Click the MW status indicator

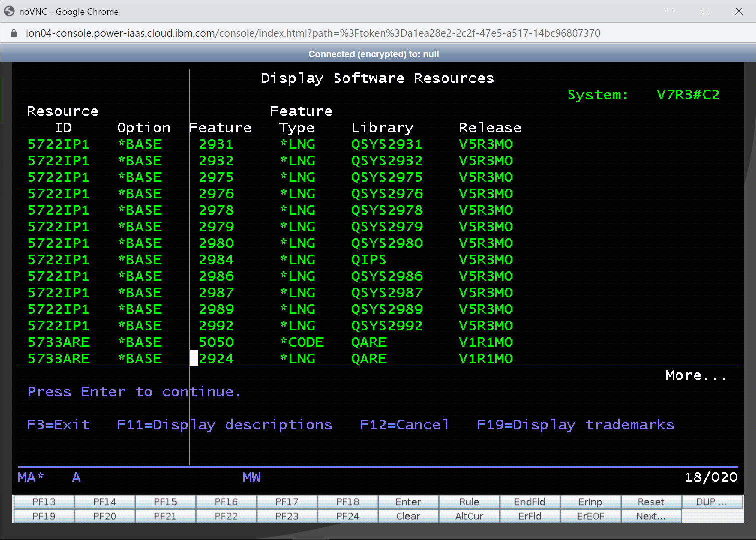(252, 477)
